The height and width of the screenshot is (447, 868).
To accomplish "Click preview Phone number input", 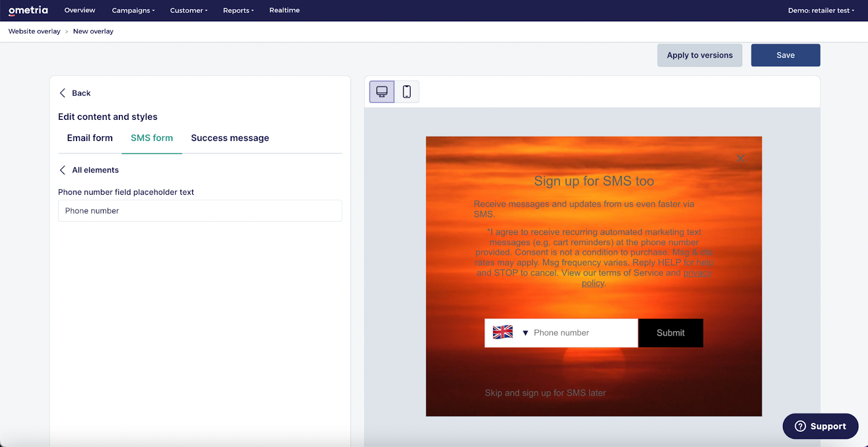I will coord(584,333).
